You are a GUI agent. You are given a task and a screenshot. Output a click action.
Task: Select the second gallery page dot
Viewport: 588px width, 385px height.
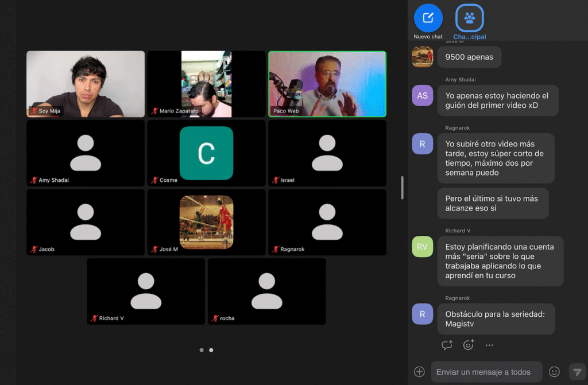tap(211, 349)
